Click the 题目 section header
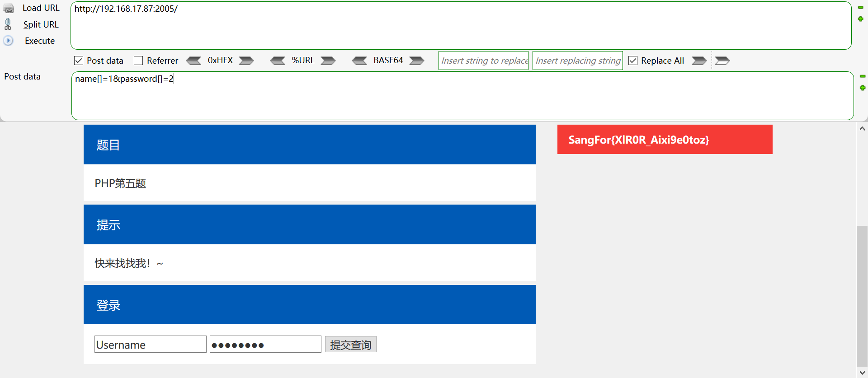Viewport: 868px width, 378px height. (x=310, y=145)
